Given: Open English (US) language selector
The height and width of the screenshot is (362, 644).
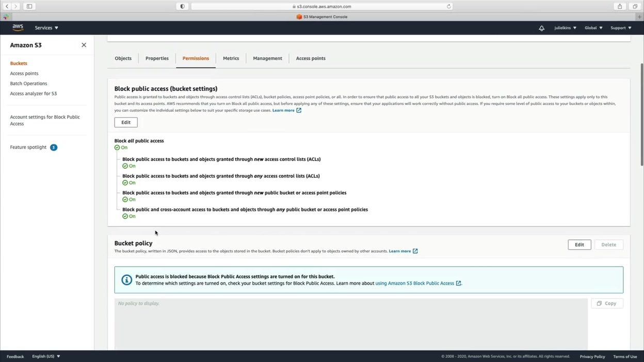Looking at the screenshot, I should coord(46,356).
